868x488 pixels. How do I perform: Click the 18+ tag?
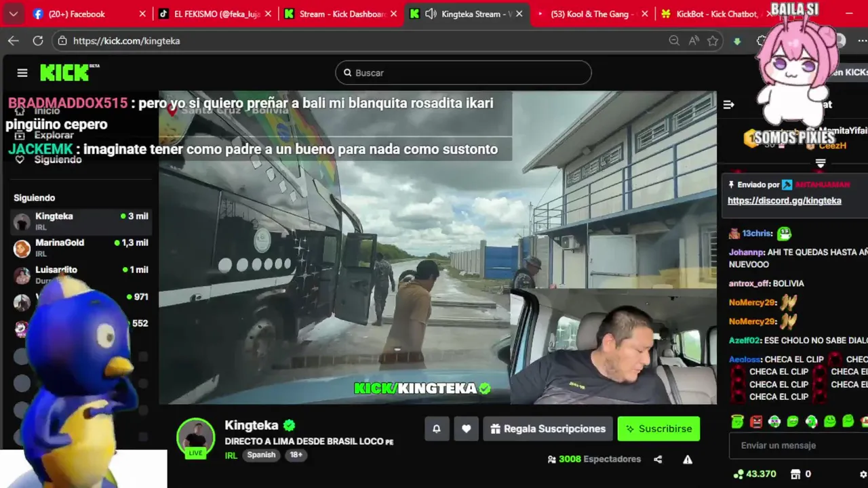pyautogui.click(x=296, y=455)
